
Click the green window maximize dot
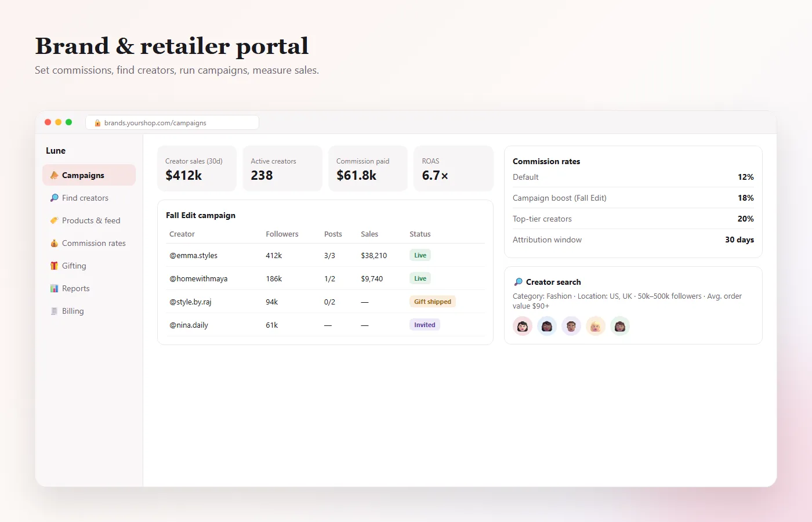point(68,122)
